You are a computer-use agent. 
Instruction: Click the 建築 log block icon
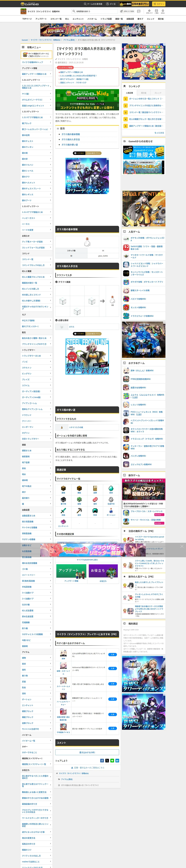coord(63,488)
